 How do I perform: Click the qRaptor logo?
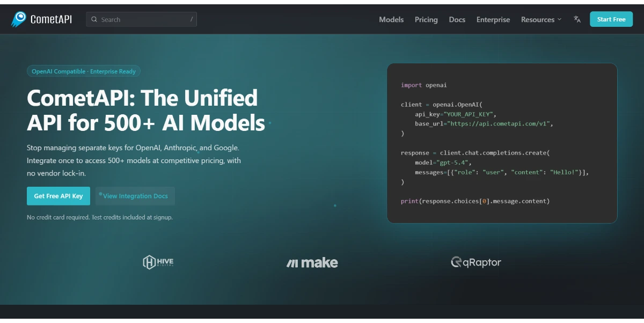tap(476, 262)
